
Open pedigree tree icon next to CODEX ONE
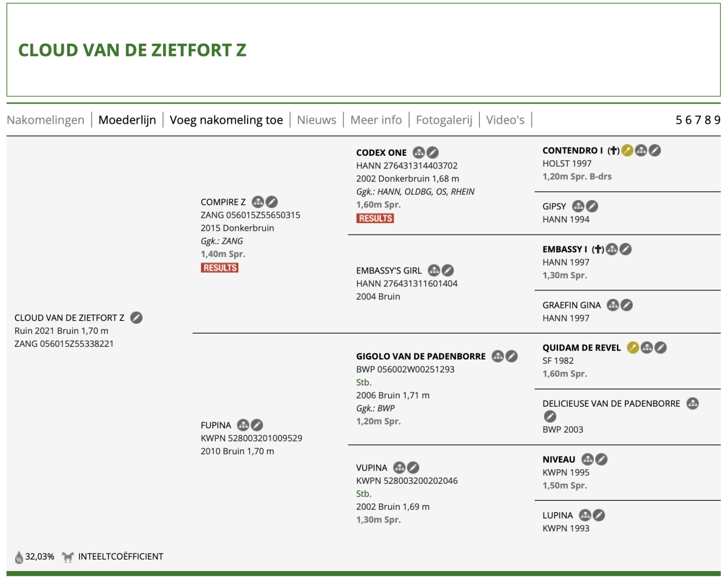click(419, 152)
